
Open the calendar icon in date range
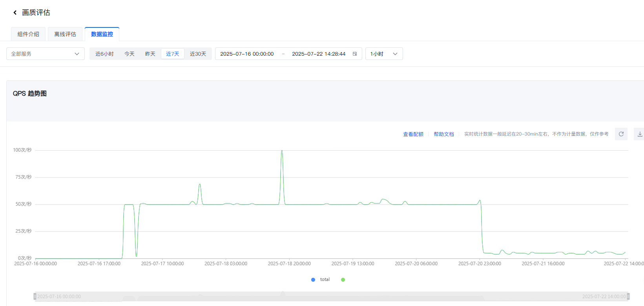click(355, 54)
